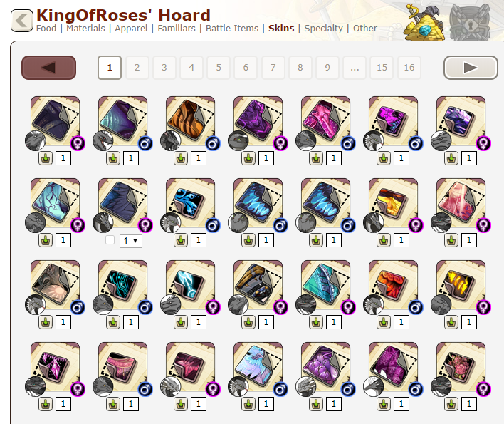504x424 pixels.
Task: Click the male gender icon on the orange striped skin
Action: pyautogui.click(x=212, y=143)
